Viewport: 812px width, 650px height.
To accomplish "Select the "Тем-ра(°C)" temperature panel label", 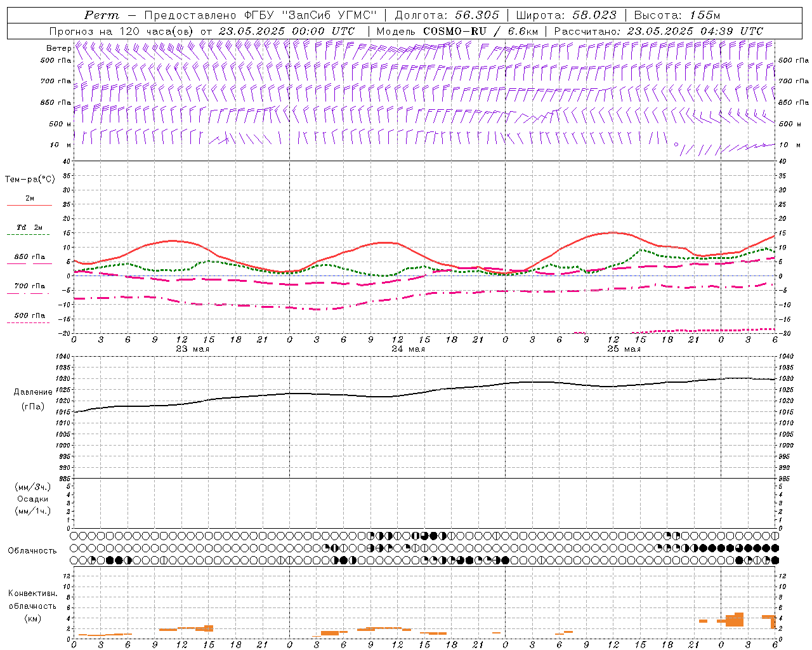I will 30,180.
